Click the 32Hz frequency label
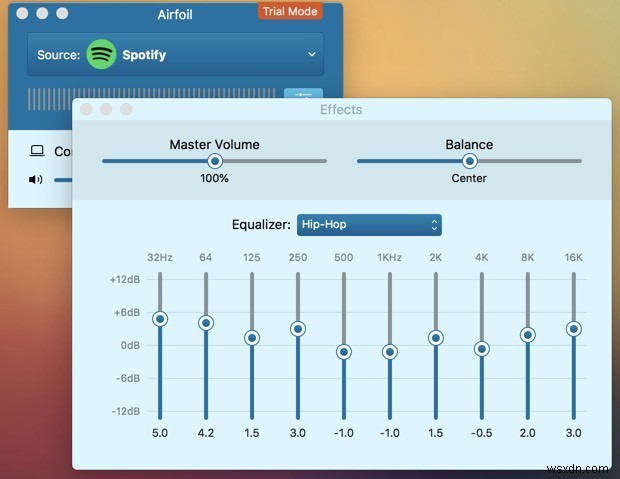Screen dimensions: 620x479 tap(160, 257)
